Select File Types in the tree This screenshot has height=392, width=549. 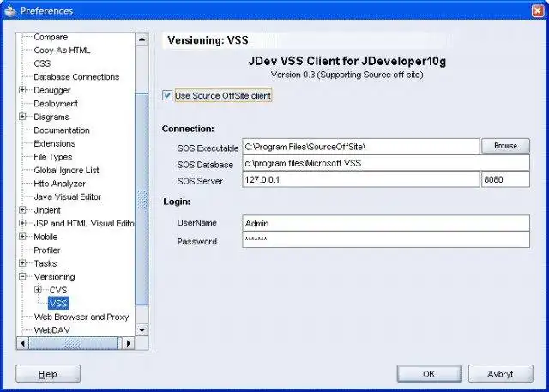[53, 157]
